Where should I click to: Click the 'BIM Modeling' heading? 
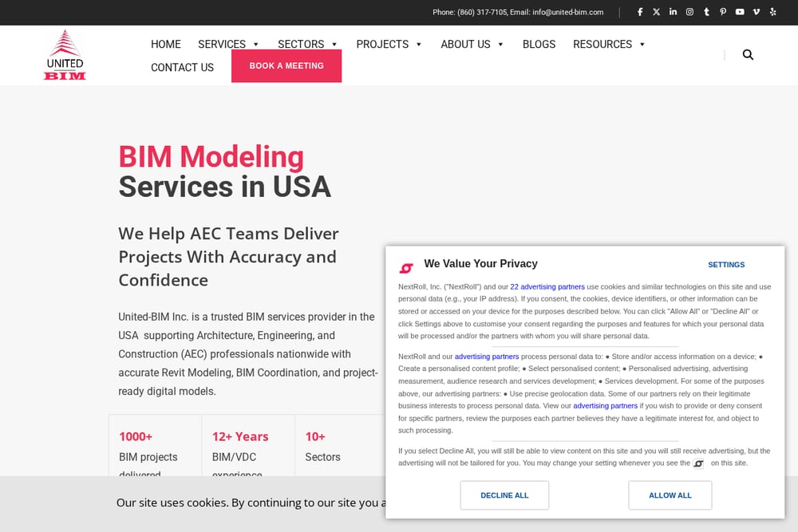211,156
